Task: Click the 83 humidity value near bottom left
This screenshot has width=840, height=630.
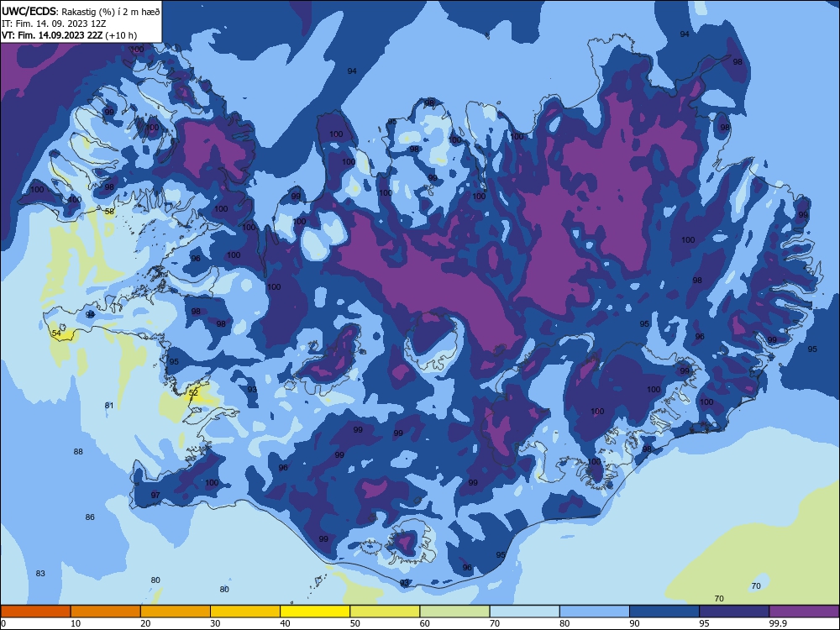Action: pos(40,573)
